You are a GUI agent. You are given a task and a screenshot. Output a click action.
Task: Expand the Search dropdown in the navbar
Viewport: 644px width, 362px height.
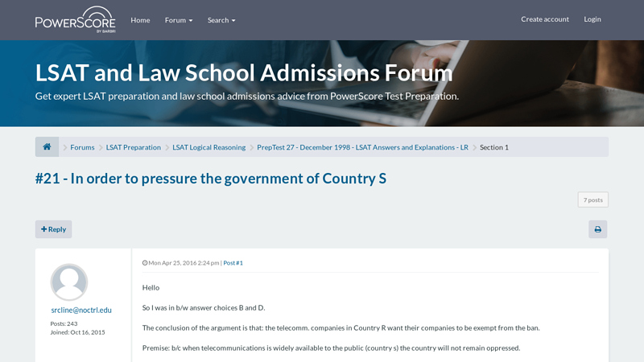[221, 19]
